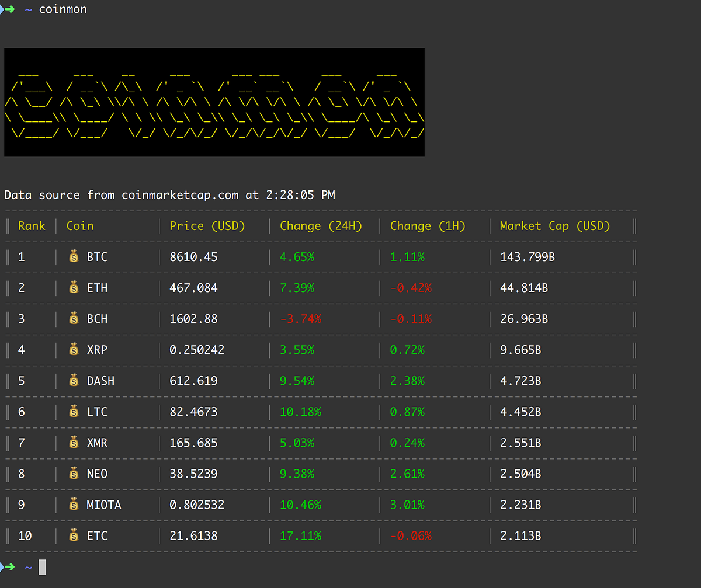Click the 10.18% 24H change value
The height and width of the screenshot is (588, 701).
coord(300,412)
